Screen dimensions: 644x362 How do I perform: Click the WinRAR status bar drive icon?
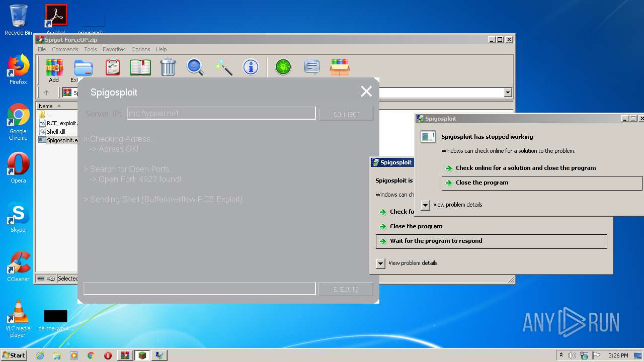(x=41, y=279)
